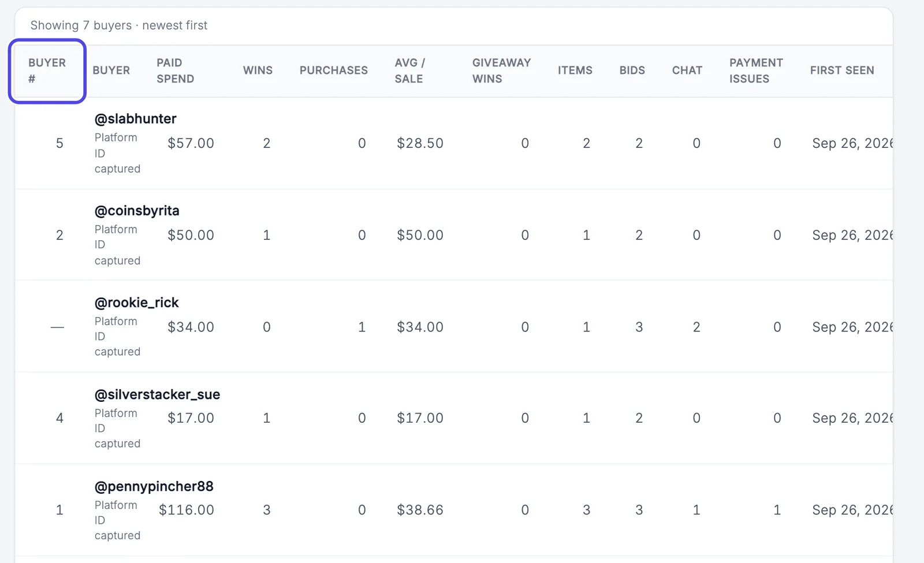Open buyer @silverstacker_sue

[157, 394]
